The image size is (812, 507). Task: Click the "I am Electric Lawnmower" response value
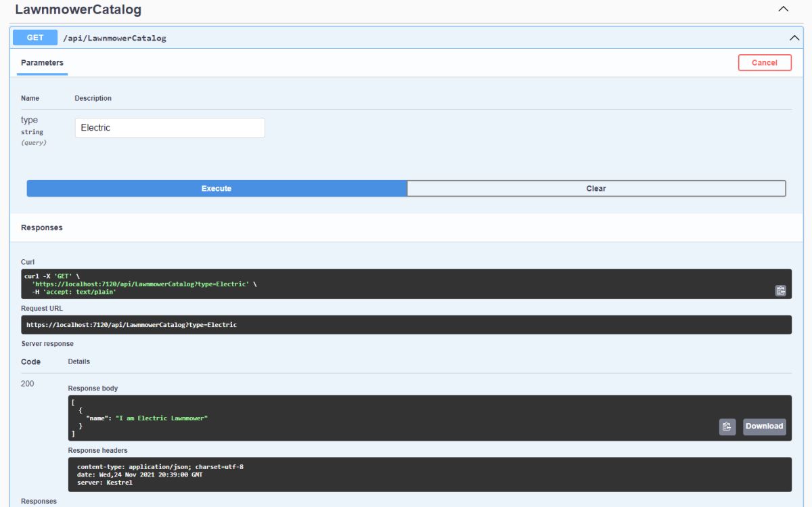(162, 418)
